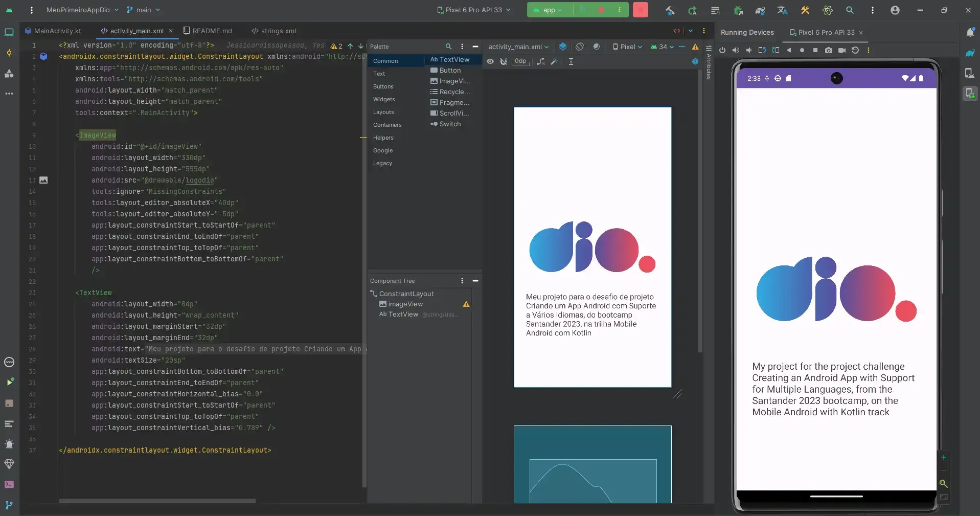Click emulator Overview square button
This screenshot has height=516, width=980.
coord(815,50)
